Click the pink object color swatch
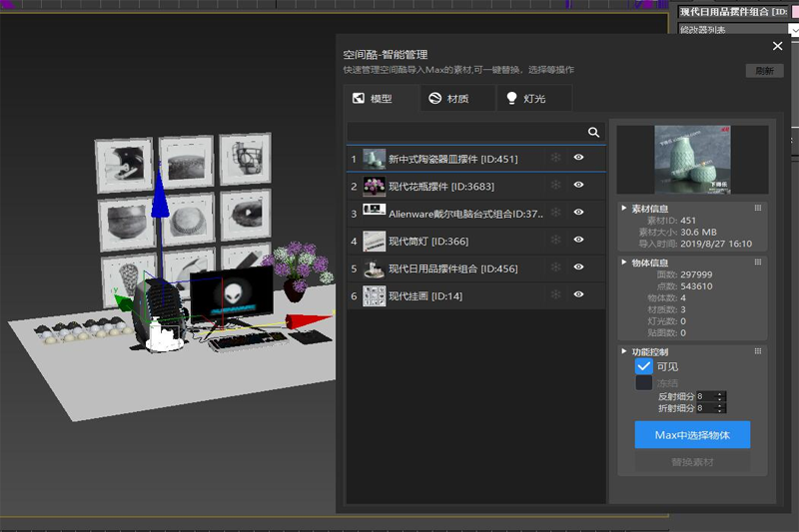Viewport: 799px width, 532px height. click(794, 11)
